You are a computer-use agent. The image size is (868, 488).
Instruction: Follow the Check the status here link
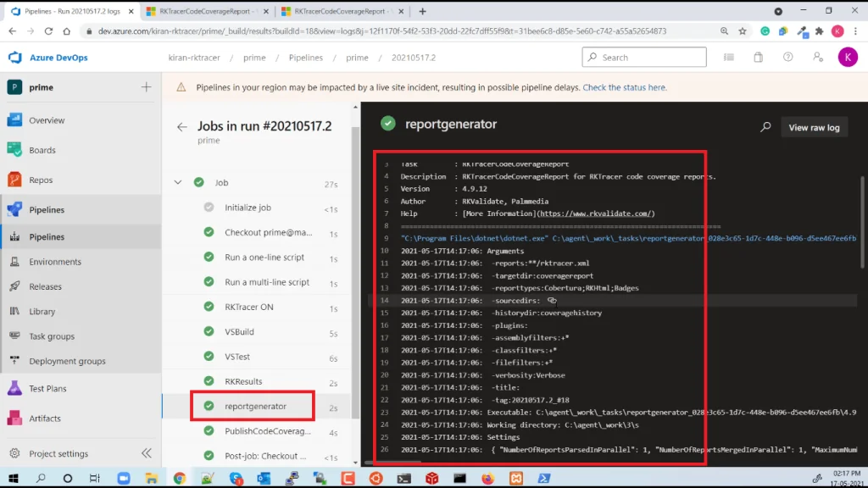tap(625, 87)
